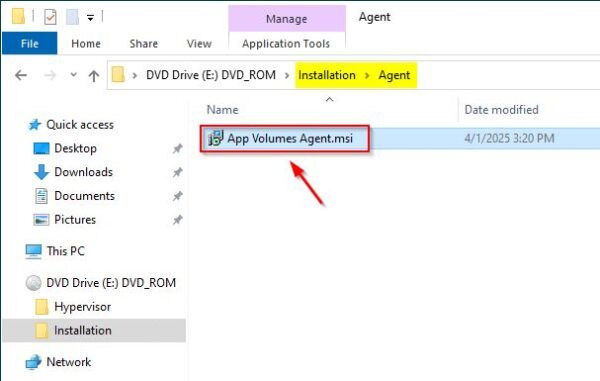The image size is (600, 381).
Task: Click pin icon next to Pictures
Action: pyautogui.click(x=177, y=220)
